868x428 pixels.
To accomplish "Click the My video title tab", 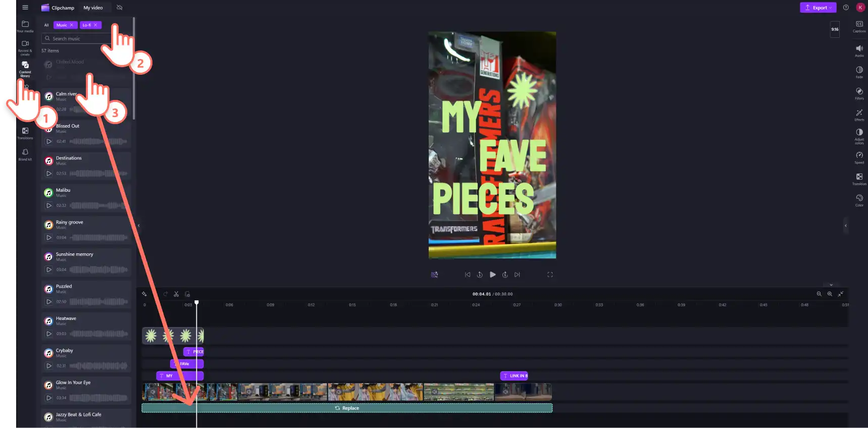I will tap(93, 8).
